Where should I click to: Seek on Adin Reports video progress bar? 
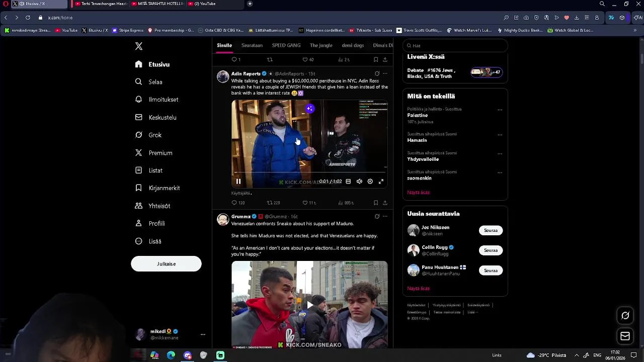click(309, 172)
